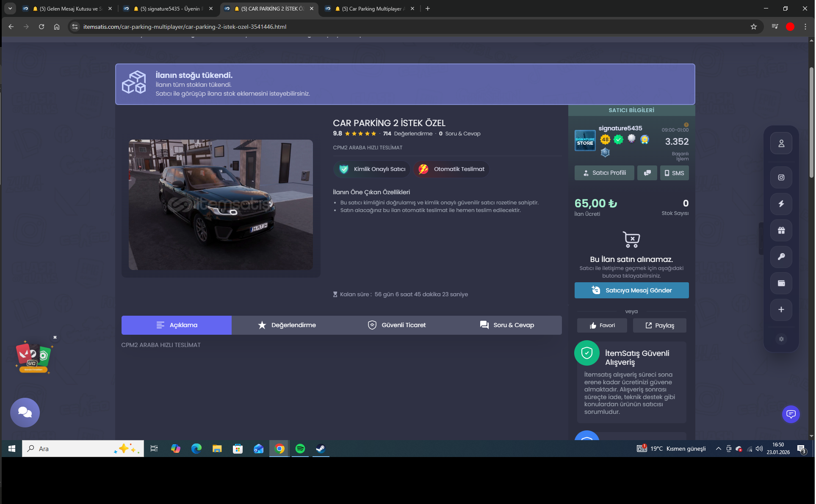
Task: Click the Windows taskbar search box
Action: (83, 449)
